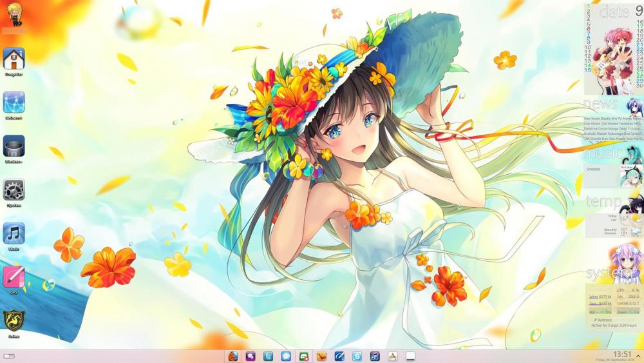Open the metal trash can desktop icon
Viewport: 644px width, 363px height.
point(14,146)
